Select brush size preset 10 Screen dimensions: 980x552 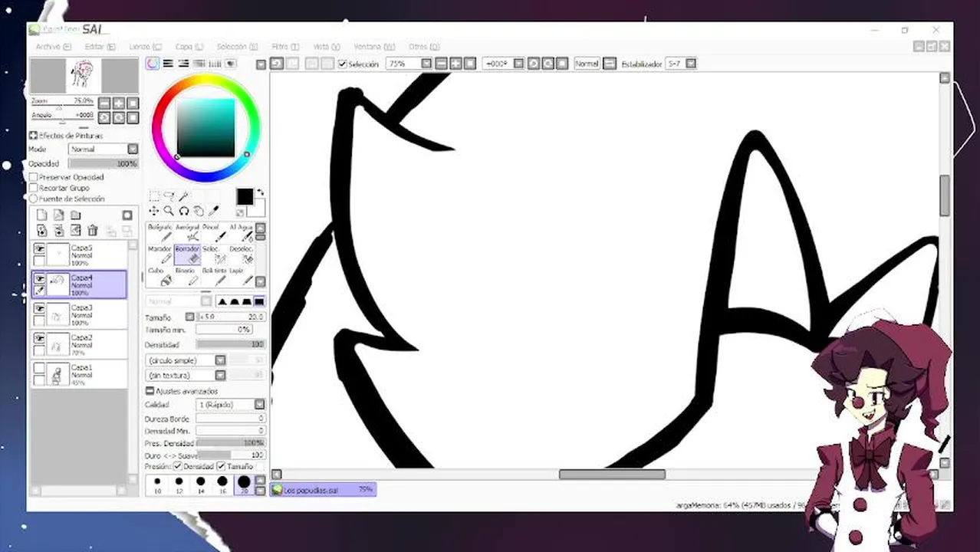pos(157,485)
